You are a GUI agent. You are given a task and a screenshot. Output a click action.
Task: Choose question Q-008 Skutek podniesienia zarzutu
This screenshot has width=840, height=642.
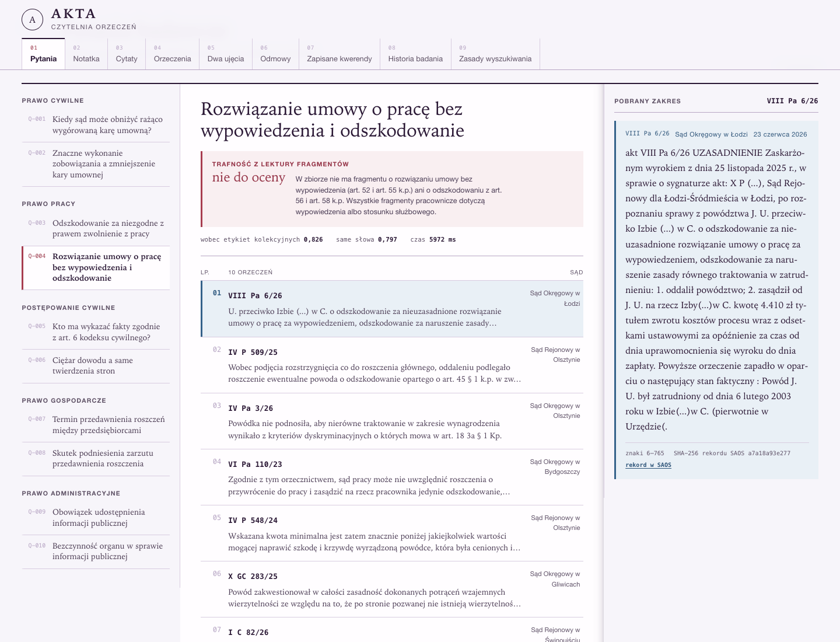[96, 458]
